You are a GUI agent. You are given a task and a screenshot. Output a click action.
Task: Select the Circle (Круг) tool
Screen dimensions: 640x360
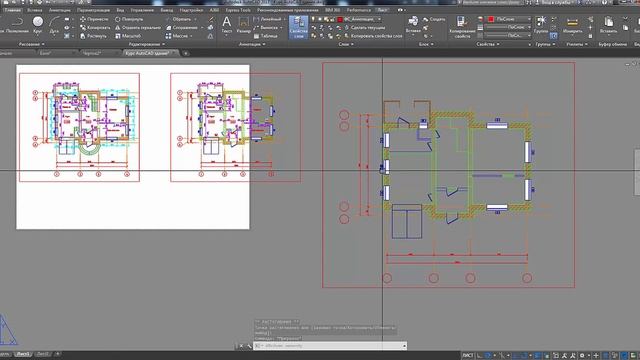(38, 24)
